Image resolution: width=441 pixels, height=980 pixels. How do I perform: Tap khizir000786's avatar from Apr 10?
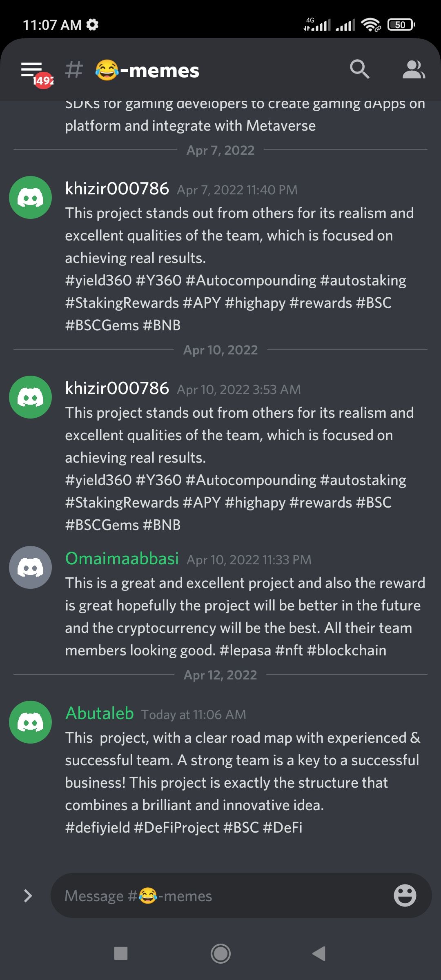[31, 397]
